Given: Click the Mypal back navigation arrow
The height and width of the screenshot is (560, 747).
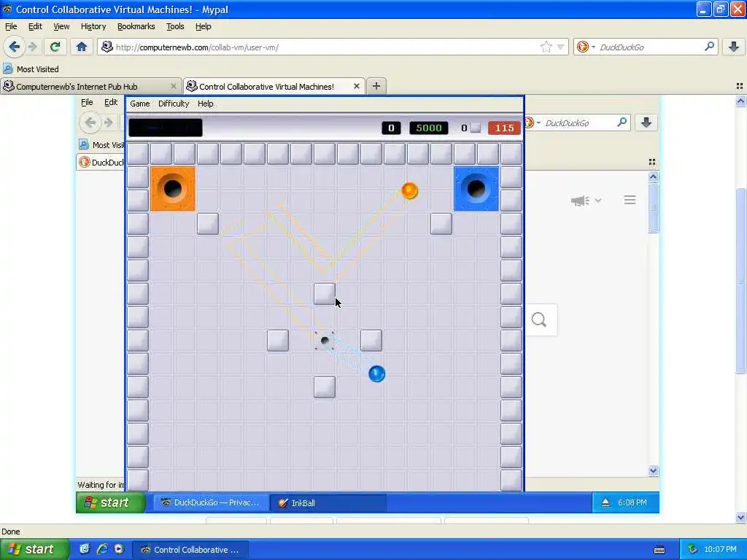Looking at the screenshot, I should [x=15, y=47].
